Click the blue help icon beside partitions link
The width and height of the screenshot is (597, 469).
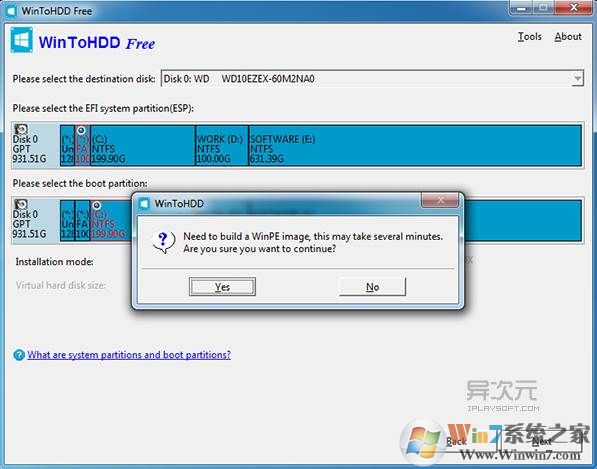point(19,355)
